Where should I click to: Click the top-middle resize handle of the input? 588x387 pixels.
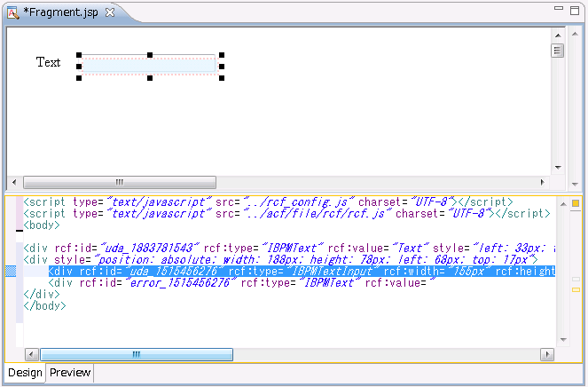pyautogui.click(x=150, y=55)
